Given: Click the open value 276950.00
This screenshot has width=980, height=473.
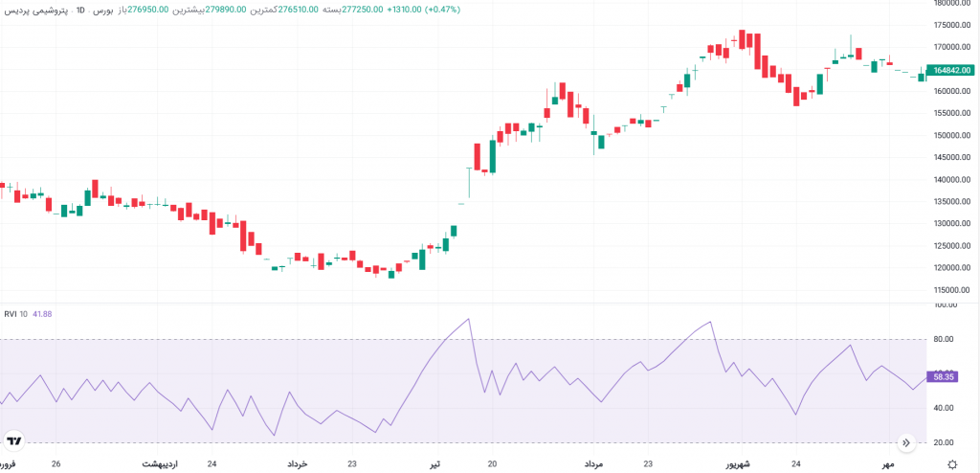Looking at the screenshot, I should point(147,10).
